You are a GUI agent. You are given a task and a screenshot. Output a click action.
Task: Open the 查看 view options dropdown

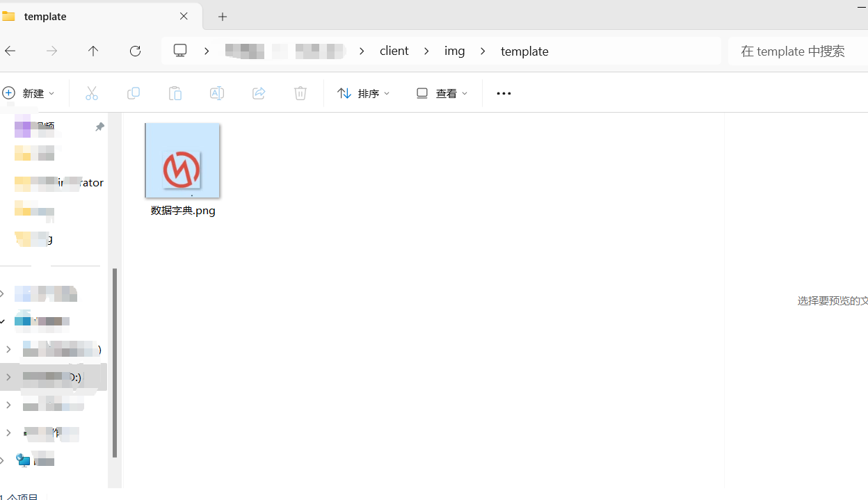click(442, 93)
